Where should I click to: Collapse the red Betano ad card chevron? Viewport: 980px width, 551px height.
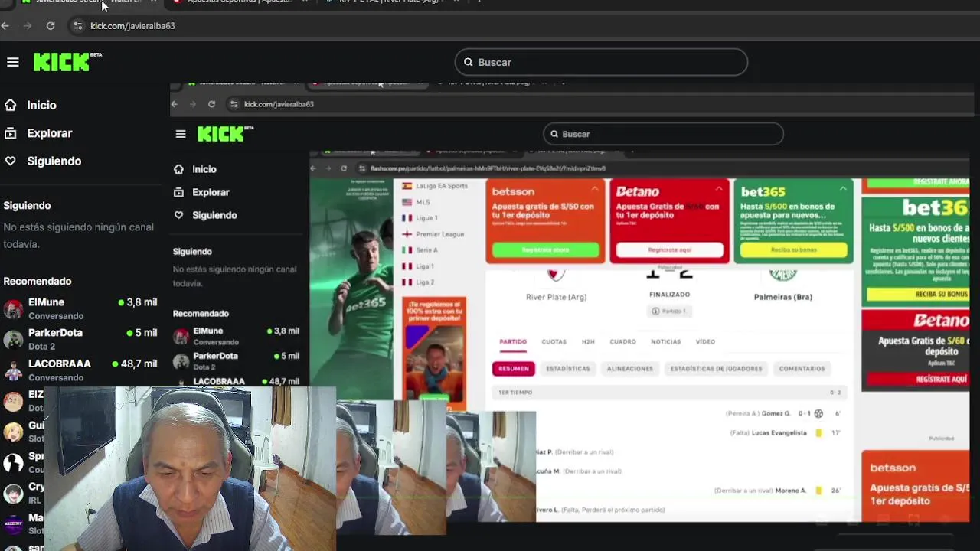[718, 189]
